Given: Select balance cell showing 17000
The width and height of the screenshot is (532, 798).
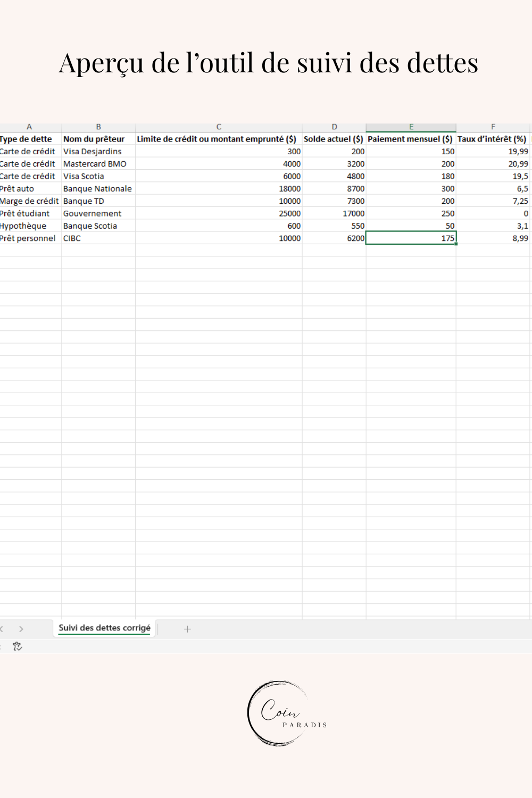Looking at the screenshot, I should (x=334, y=213).
